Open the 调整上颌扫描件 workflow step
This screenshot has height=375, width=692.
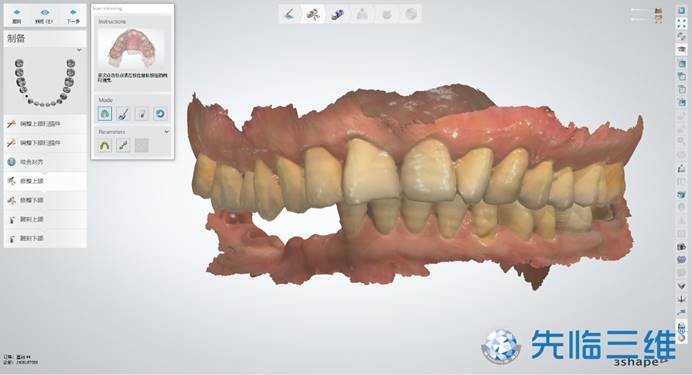pos(45,124)
